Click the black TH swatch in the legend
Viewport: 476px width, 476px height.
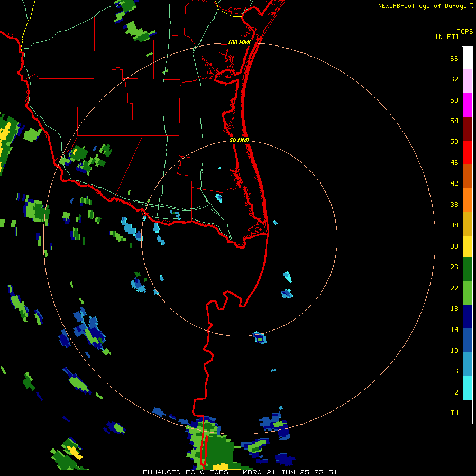(467, 411)
